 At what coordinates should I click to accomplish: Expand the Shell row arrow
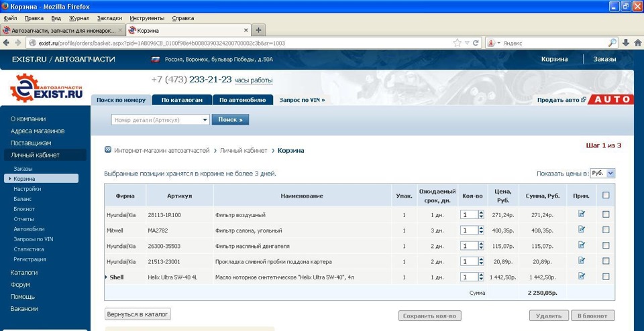[107, 277]
